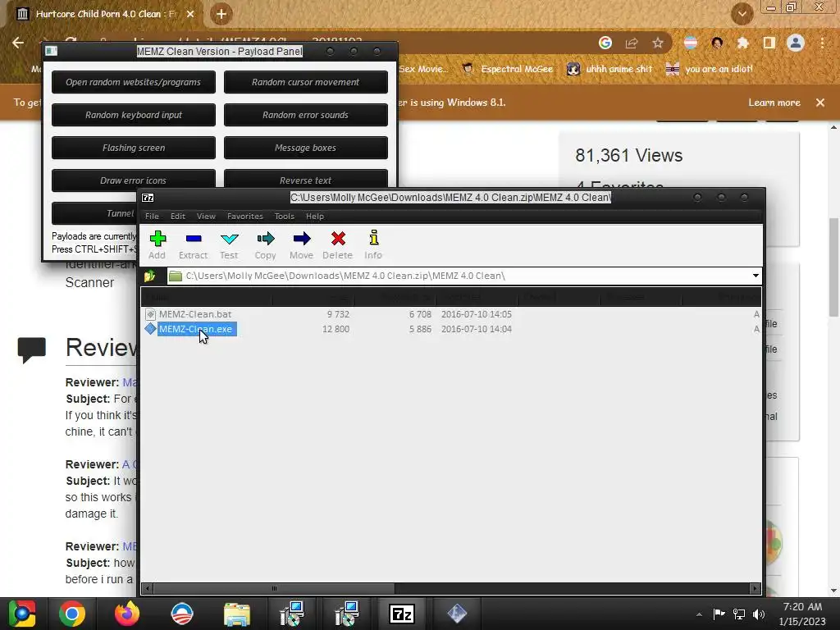Click the Start button on the taskbar

(x=22, y=614)
